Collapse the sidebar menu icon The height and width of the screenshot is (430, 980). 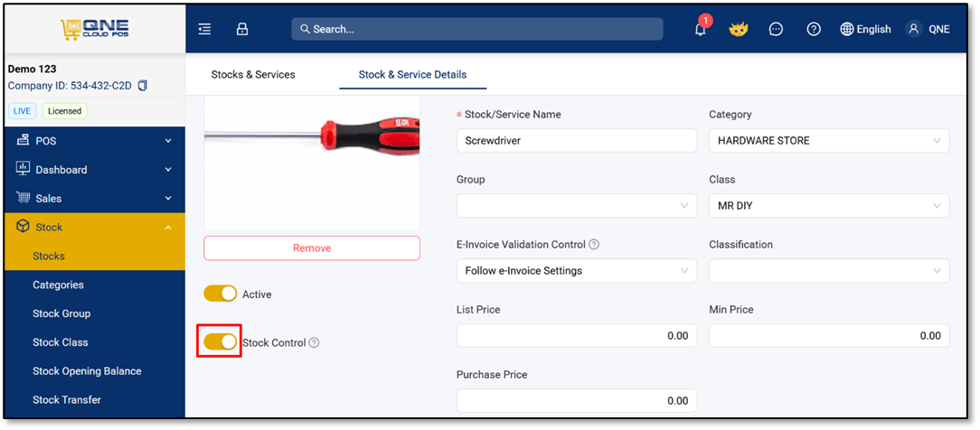coord(204,29)
